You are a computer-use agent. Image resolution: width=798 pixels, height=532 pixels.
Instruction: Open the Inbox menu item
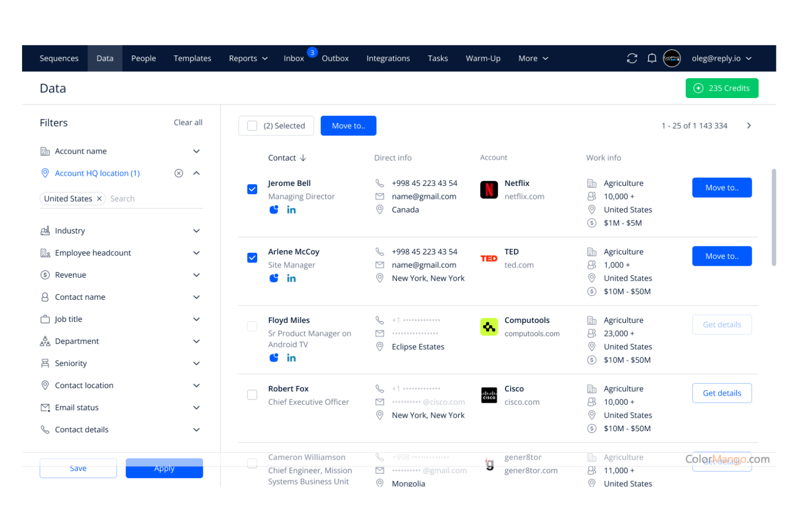point(293,58)
